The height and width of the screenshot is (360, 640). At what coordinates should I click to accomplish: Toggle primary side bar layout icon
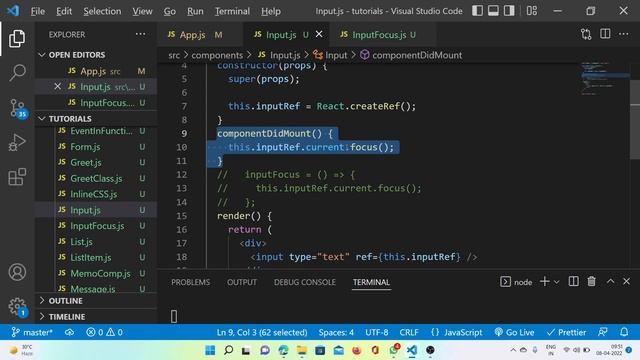[478, 11]
